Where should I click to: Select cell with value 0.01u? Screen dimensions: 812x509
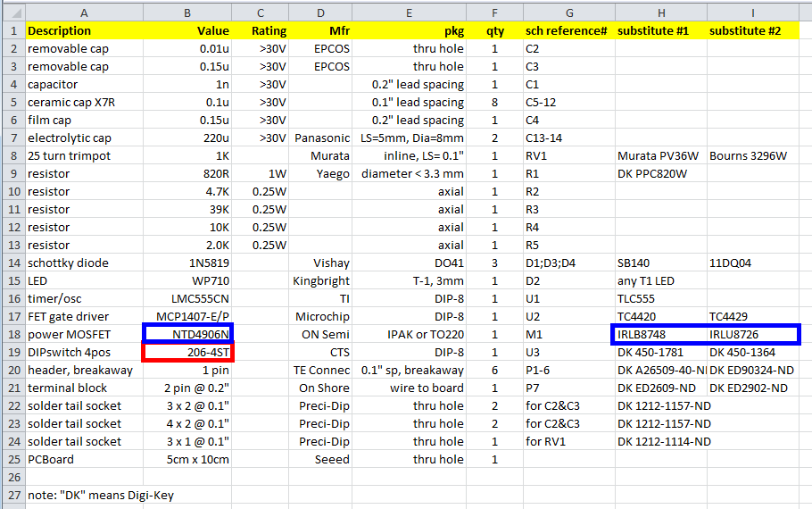tap(187, 49)
